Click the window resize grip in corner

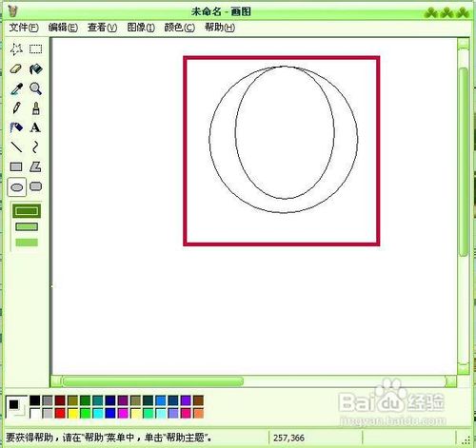coord(466,439)
